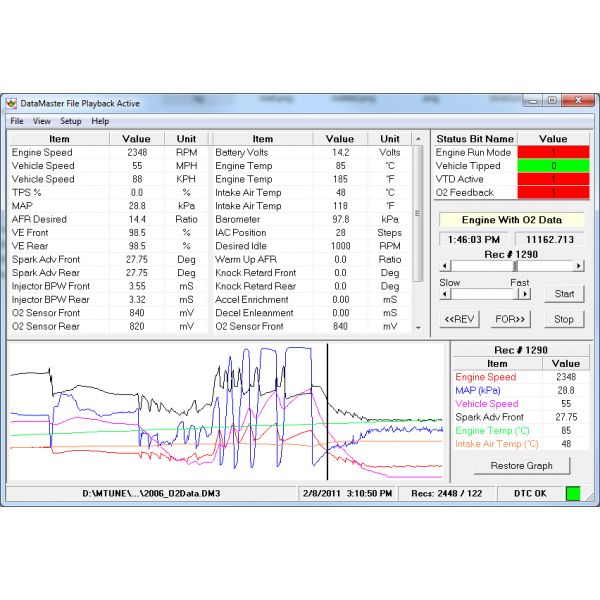Click the data table scroll down arrow

pos(418,328)
